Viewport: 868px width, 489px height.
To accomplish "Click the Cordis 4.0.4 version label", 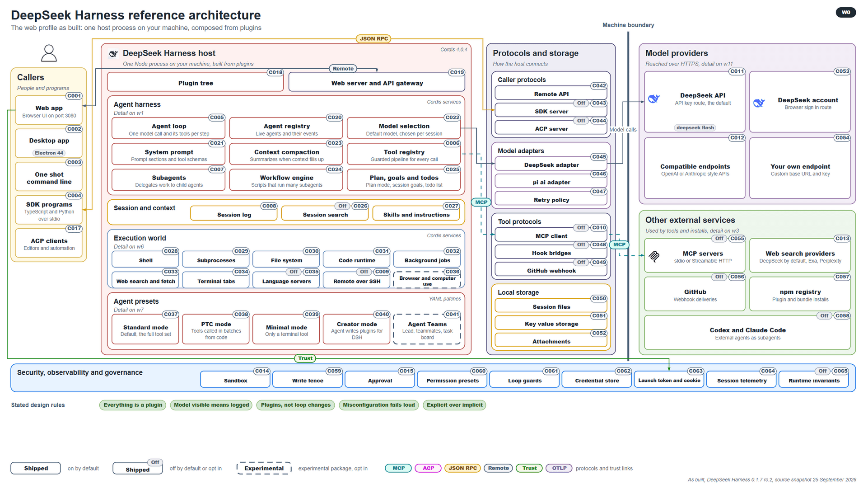I will point(453,50).
